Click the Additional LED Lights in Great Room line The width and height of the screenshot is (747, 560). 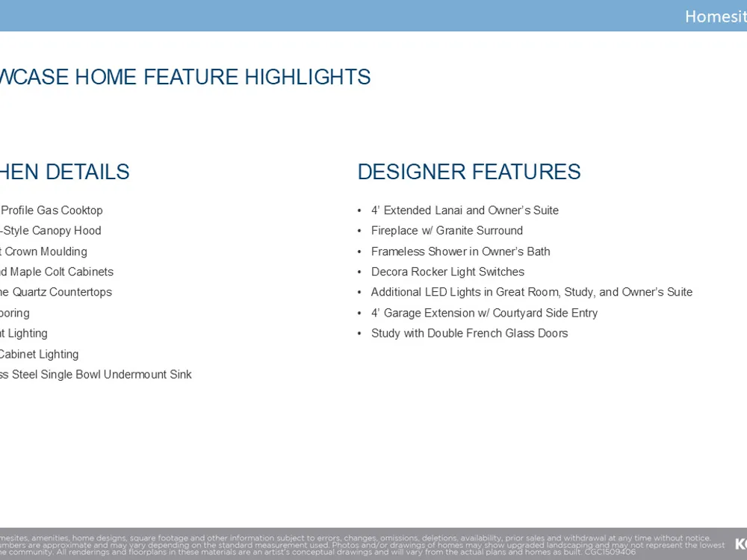click(x=531, y=292)
